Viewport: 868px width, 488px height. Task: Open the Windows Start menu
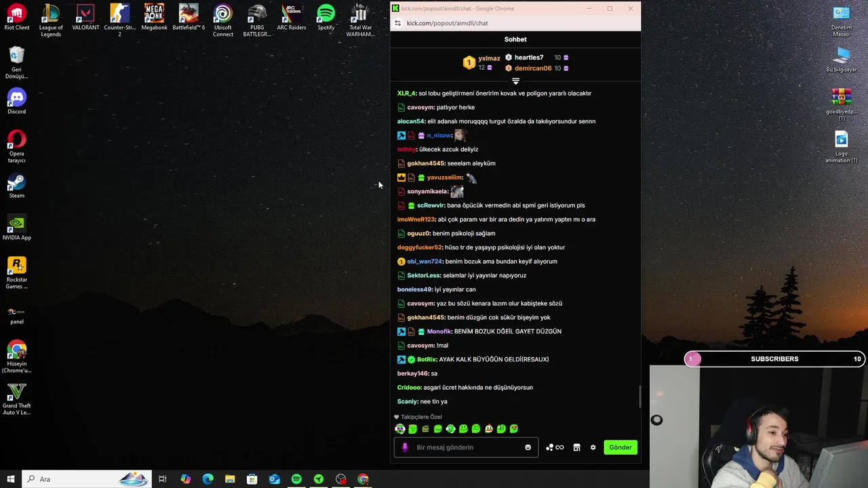tap(10, 479)
